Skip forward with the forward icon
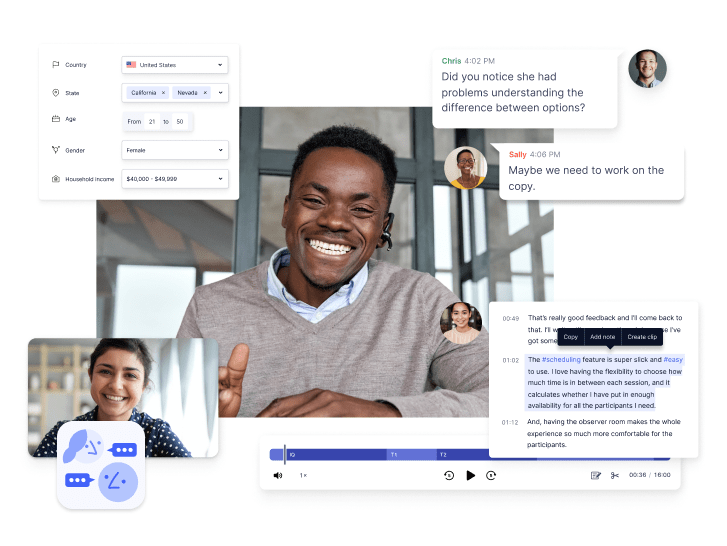This screenshot has height=546, width=727. [x=491, y=475]
